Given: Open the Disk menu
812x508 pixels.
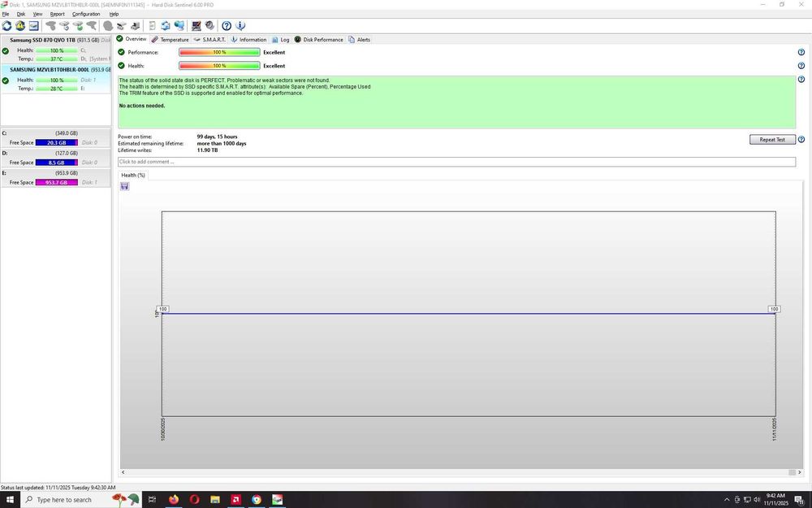Looking at the screenshot, I should point(21,14).
